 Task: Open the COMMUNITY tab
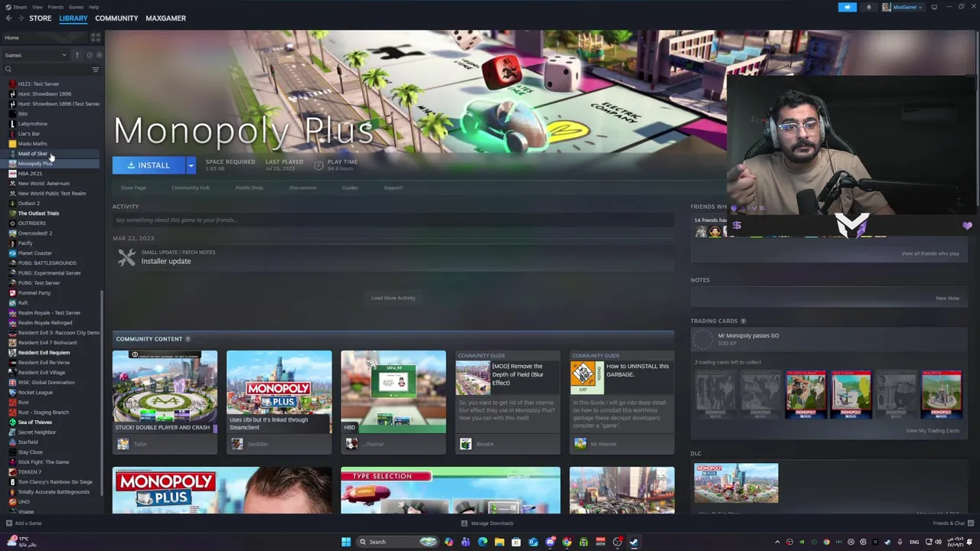coord(116,18)
